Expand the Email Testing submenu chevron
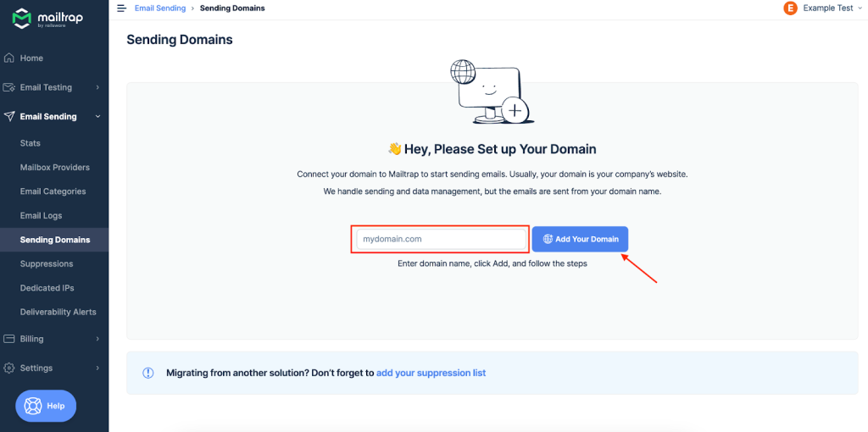This screenshot has width=868, height=432. click(x=97, y=87)
